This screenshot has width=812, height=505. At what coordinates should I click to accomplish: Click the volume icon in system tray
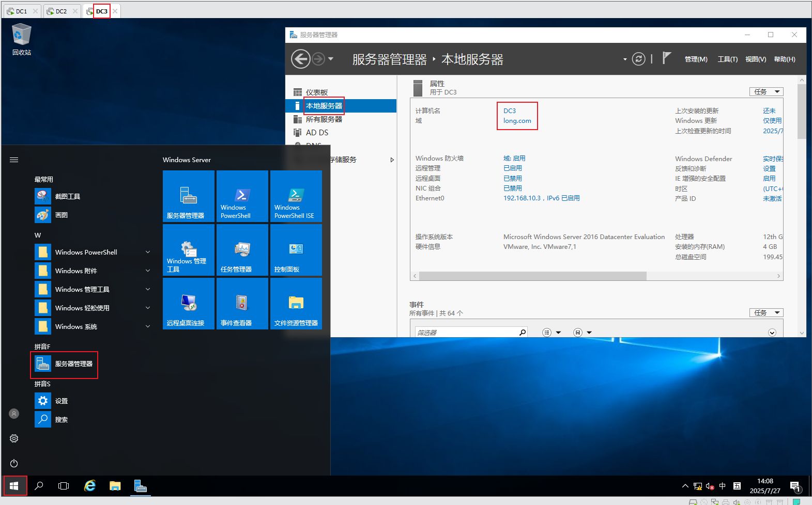pos(710,486)
